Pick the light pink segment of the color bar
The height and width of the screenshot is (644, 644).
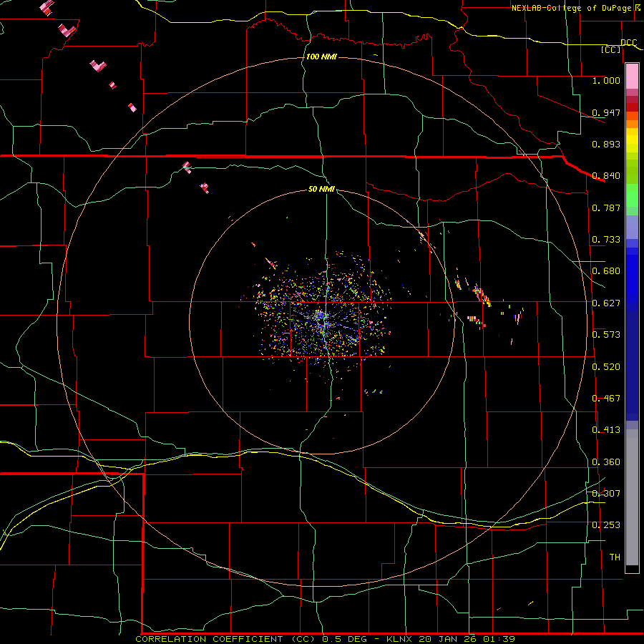(x=632, y=77)
